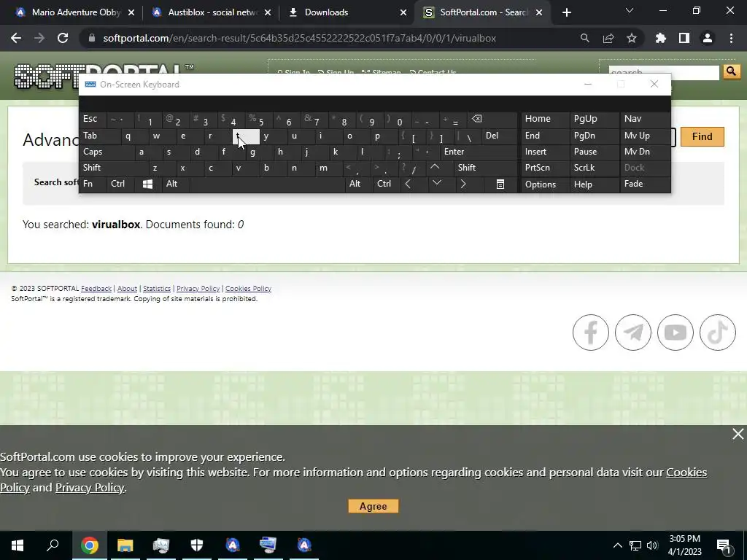
Task: Toggle Fade key on On-Screen Keyboard
Action: (645, 184)
